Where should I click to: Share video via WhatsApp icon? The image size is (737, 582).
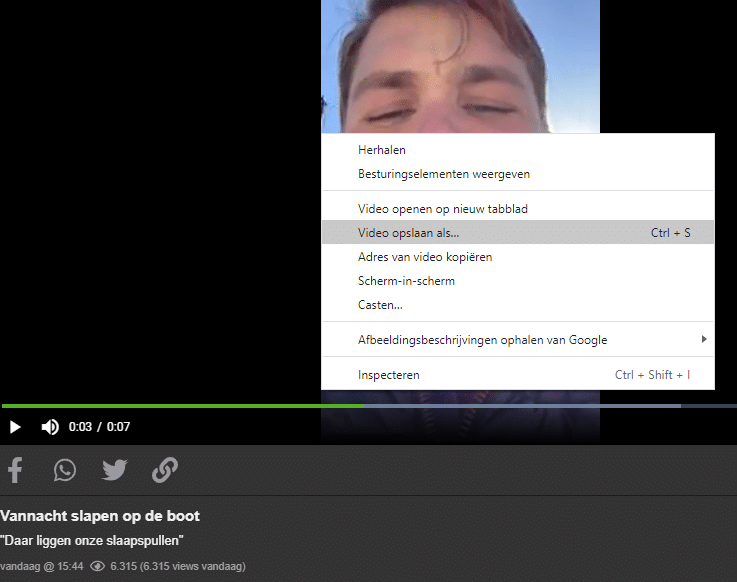click(x=65, y=470)
